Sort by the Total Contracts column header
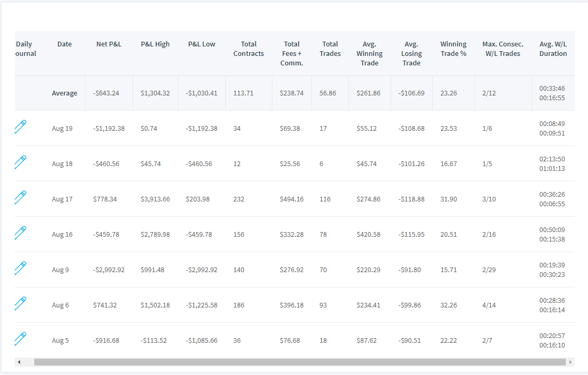Viewport: 588px width, 375px height. 249,49
